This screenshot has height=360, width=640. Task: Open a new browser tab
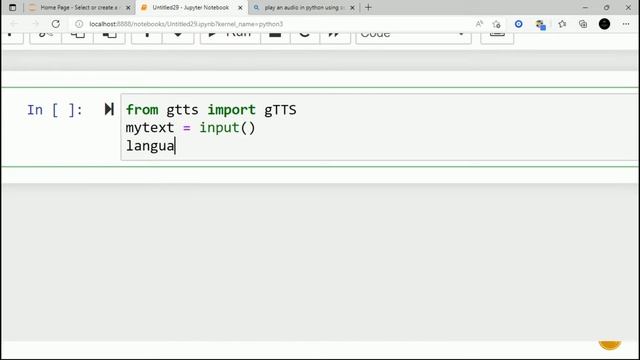[x=368, y=7]
